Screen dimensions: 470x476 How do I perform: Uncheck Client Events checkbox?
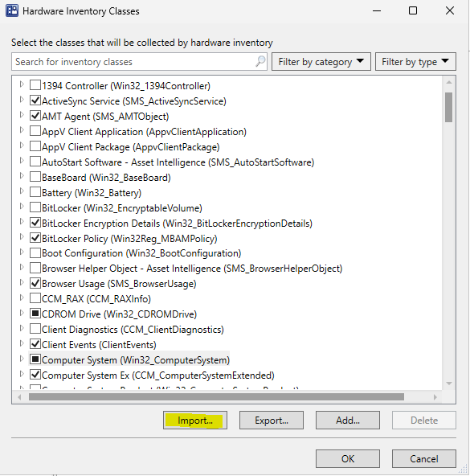(35, 344)
